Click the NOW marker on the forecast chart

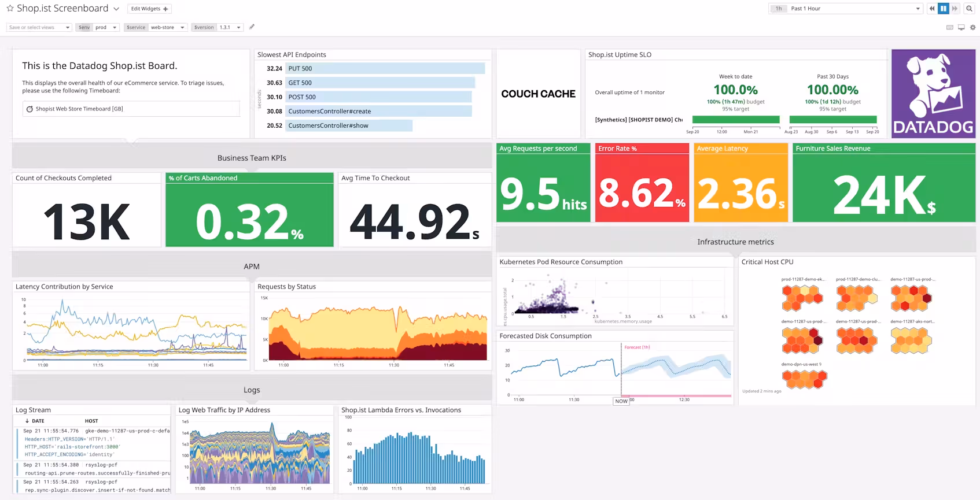(x=621, y=401)
